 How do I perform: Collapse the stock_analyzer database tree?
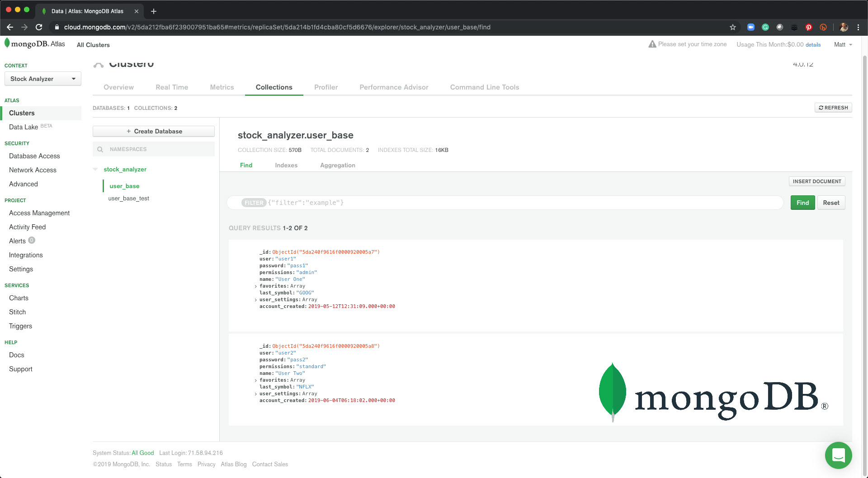point(95,169)
